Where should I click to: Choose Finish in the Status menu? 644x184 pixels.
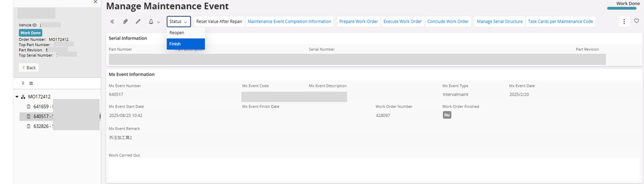pos(186,44)
